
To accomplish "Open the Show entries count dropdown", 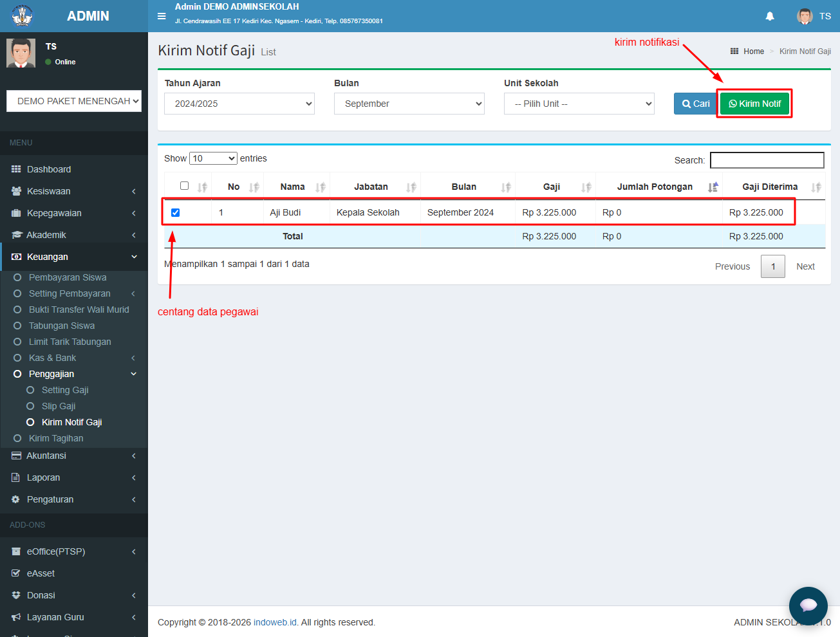I will tap(213, 158).
